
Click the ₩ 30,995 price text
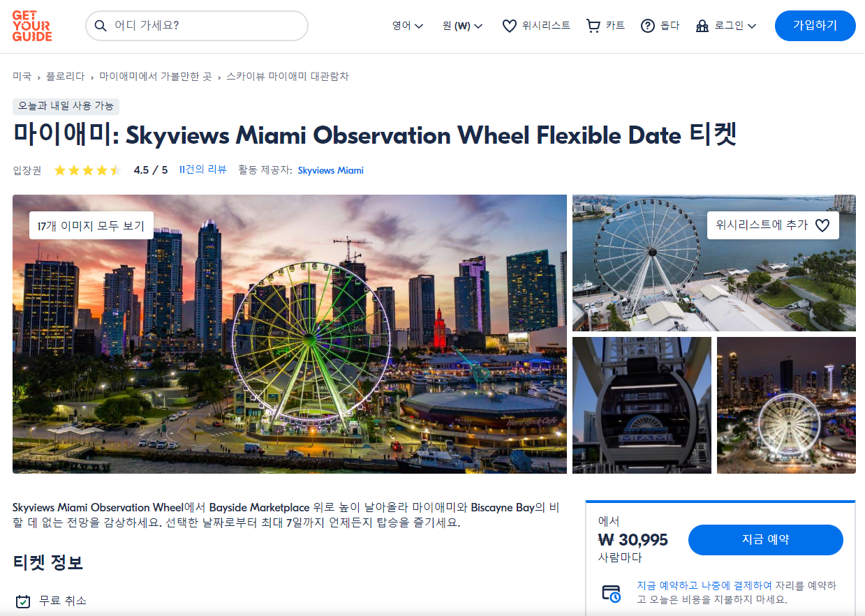[633, 540]
